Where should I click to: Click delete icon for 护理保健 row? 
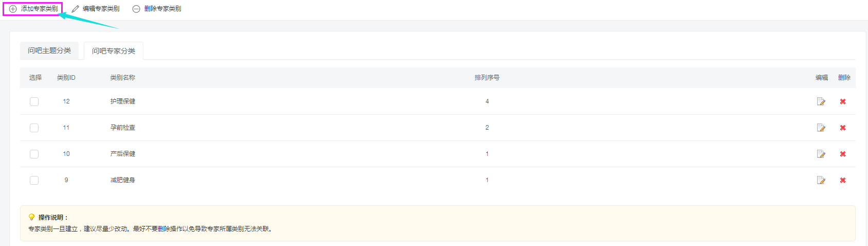tap(843, 101)
